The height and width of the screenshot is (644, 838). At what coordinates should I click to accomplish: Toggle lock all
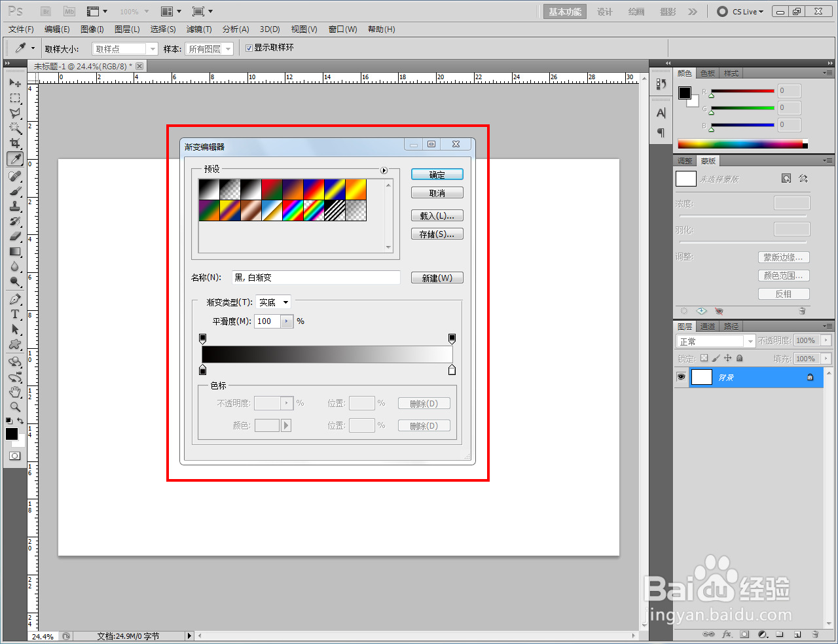[739, 358]
